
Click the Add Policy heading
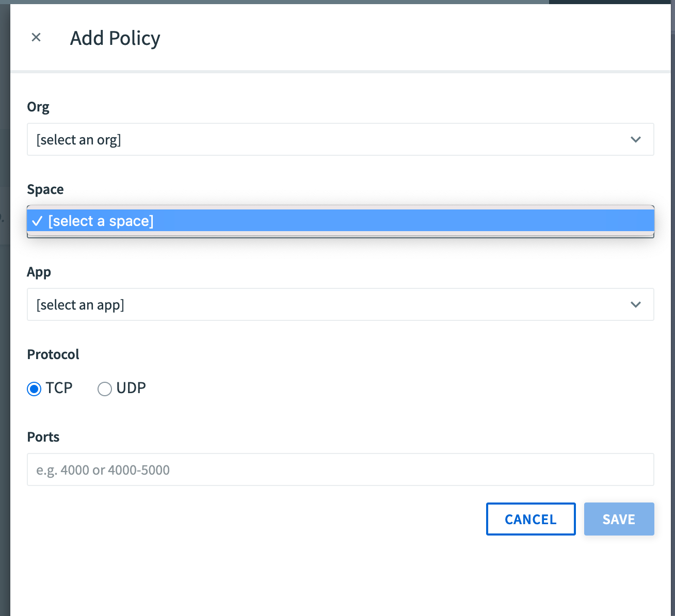[115, 38]
